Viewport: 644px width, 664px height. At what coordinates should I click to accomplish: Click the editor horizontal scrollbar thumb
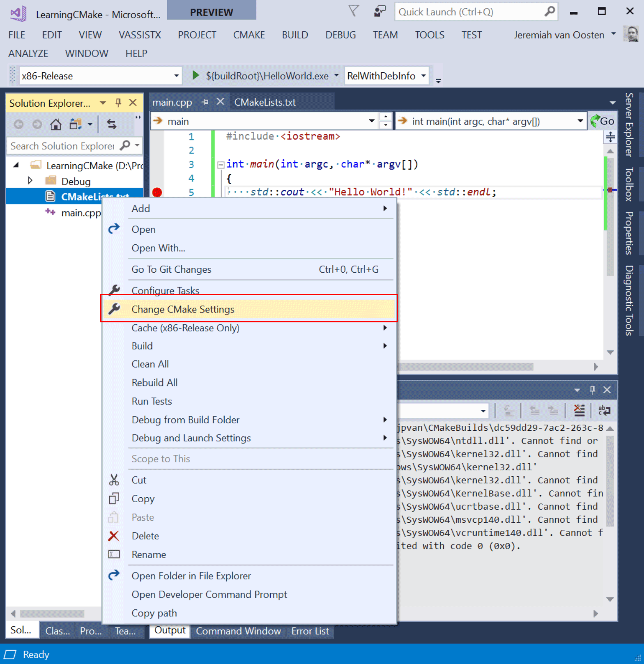pos(466,366)
